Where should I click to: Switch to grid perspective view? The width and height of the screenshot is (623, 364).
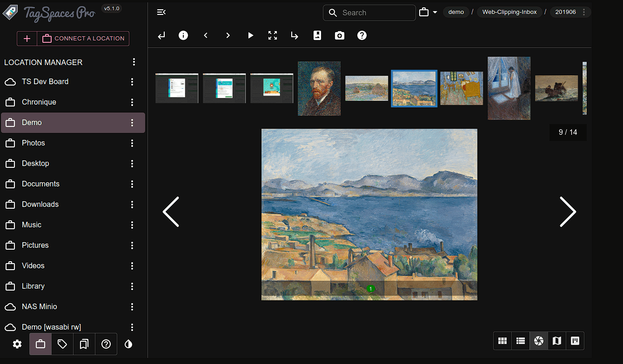[502, 341]
